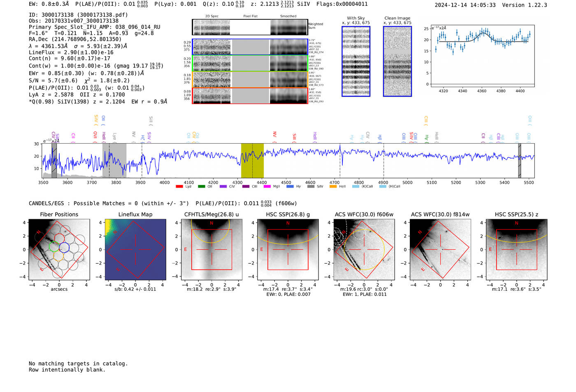Click the RA,Dec coordinates text
The height and width of the screenshot is (392, 576).
[75, 39]
